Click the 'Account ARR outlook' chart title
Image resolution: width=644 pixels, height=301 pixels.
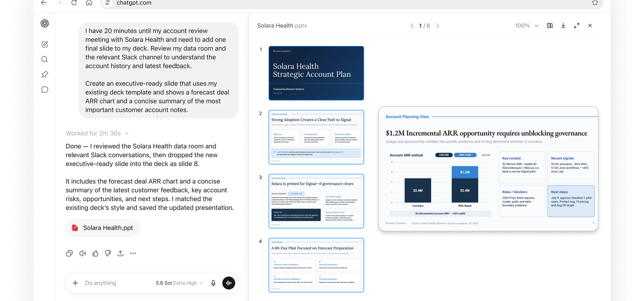(406, 155)
